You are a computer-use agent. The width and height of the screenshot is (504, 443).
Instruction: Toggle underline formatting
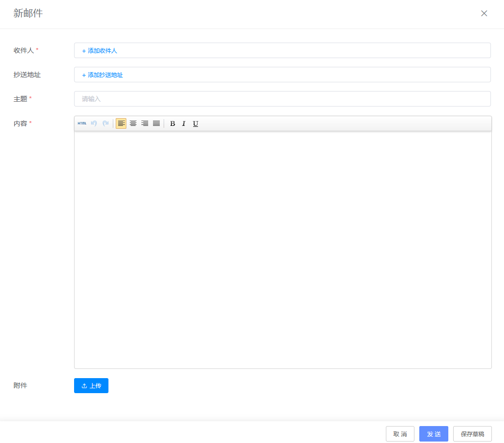[196, 123]
